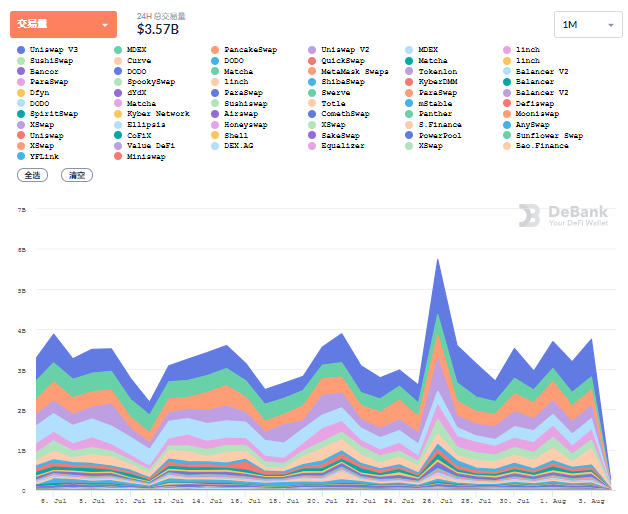The width and height of the screenshot is (628, 514).
Task: Click the Miniswap color dot
Action: tap(118, 156)
